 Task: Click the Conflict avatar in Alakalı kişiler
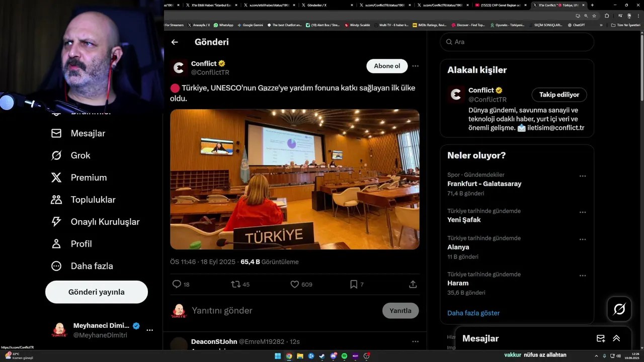click(x=456, y=95)
